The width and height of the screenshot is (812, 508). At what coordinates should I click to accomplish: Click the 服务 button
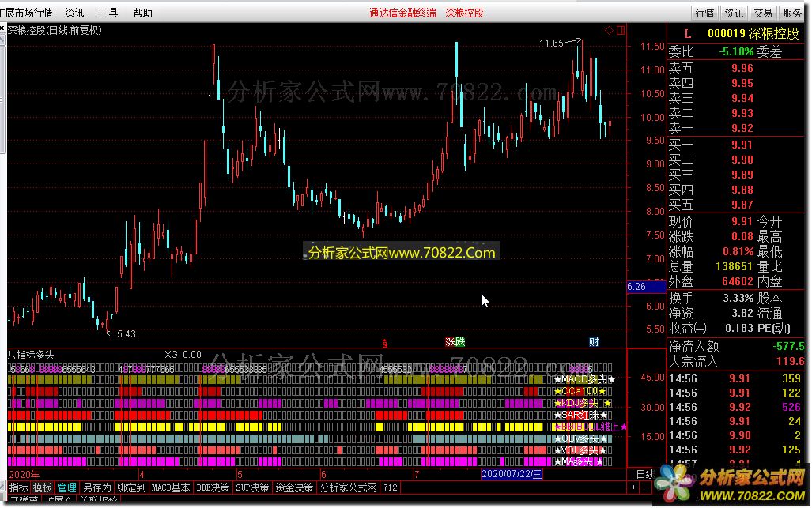click(791, 13)
